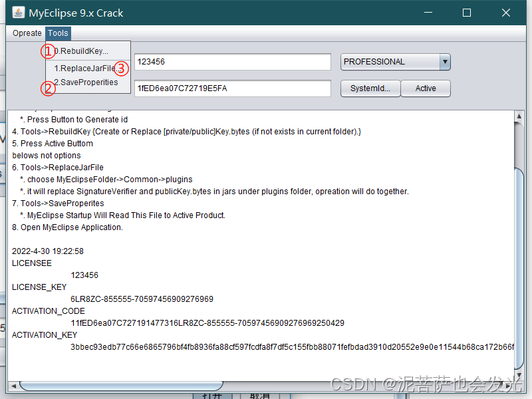Open the PROFESSIONAL edition dropdown

(395, 62)
